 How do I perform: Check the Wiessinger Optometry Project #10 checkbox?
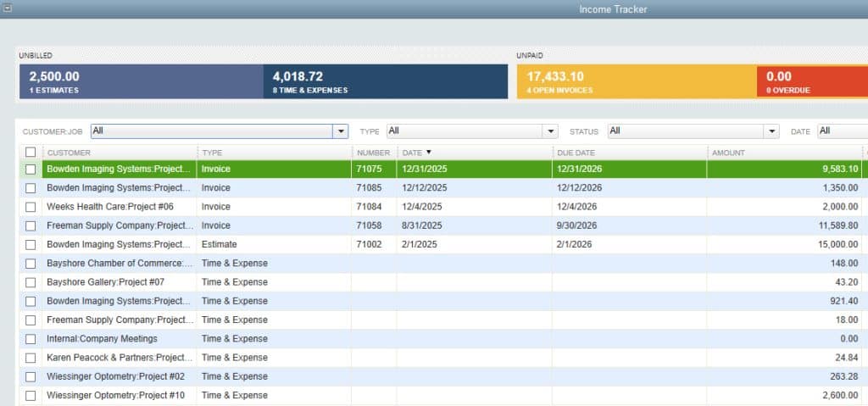(31, 396)
